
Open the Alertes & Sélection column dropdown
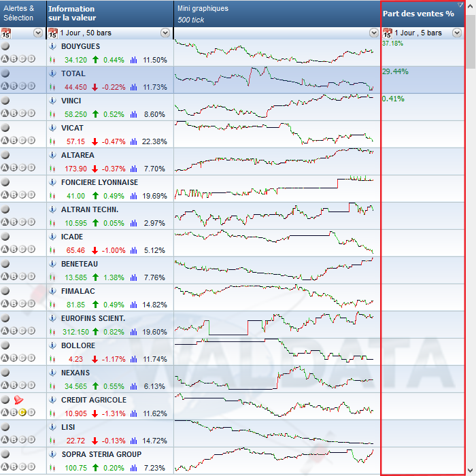coord(38,33)
